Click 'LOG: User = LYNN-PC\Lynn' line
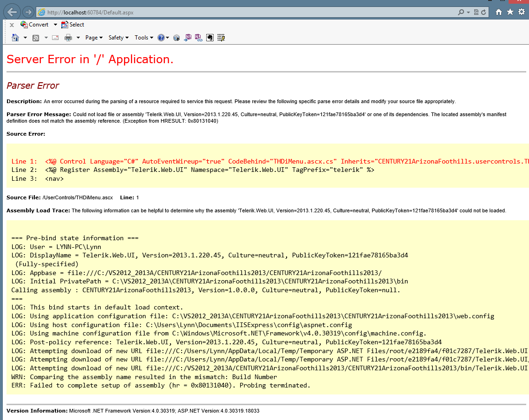This screenshot has height=420, width=529. point(56,247)
